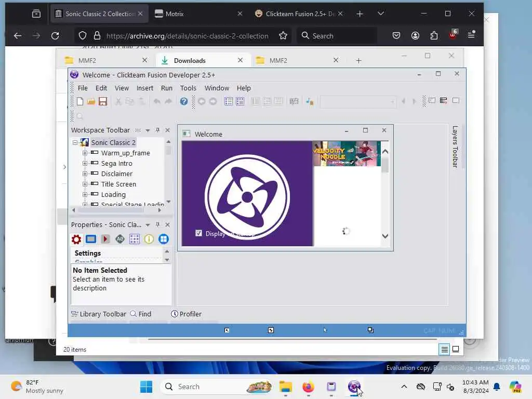The image size is (532, 399).
Task: Click the toolbar list view icon with red mark
Action: 444,100
